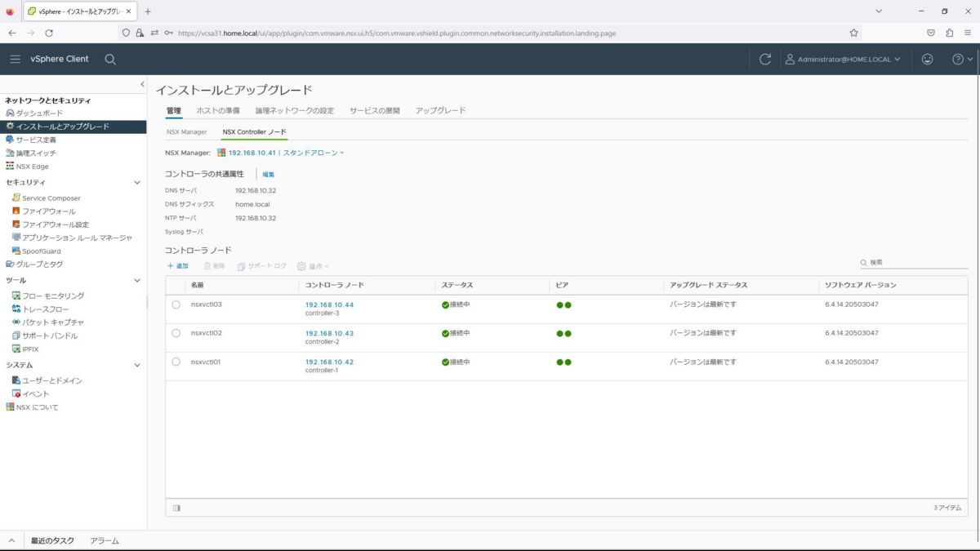Collapse the システム section
980x551 pixels.
(x=137, y=365)
